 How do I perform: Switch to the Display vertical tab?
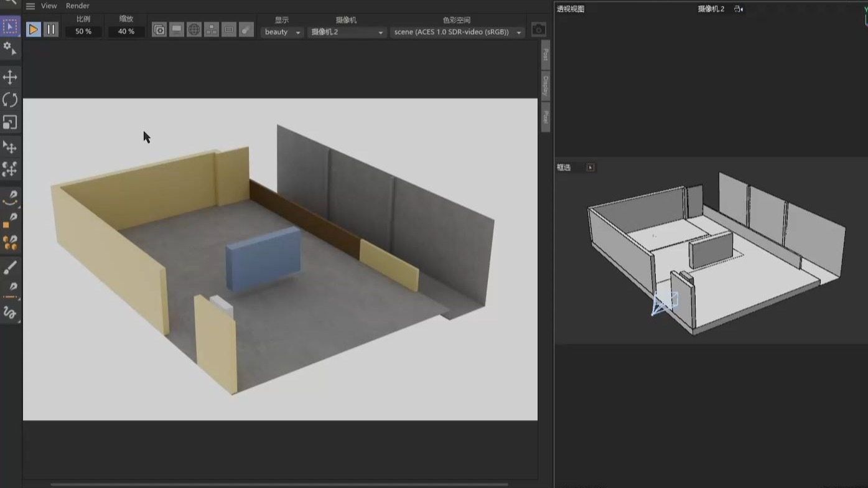pos(544,85)
